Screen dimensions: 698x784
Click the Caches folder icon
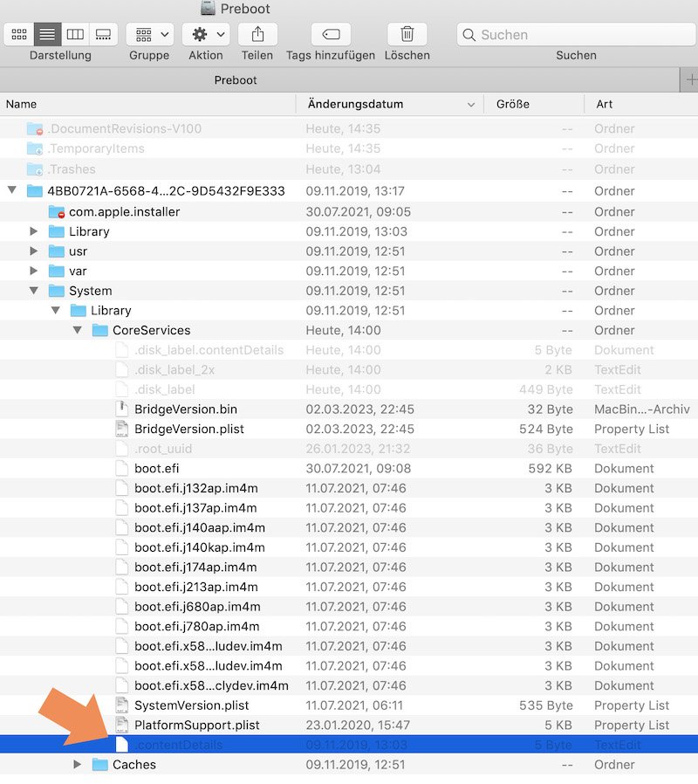click(100, 765)
